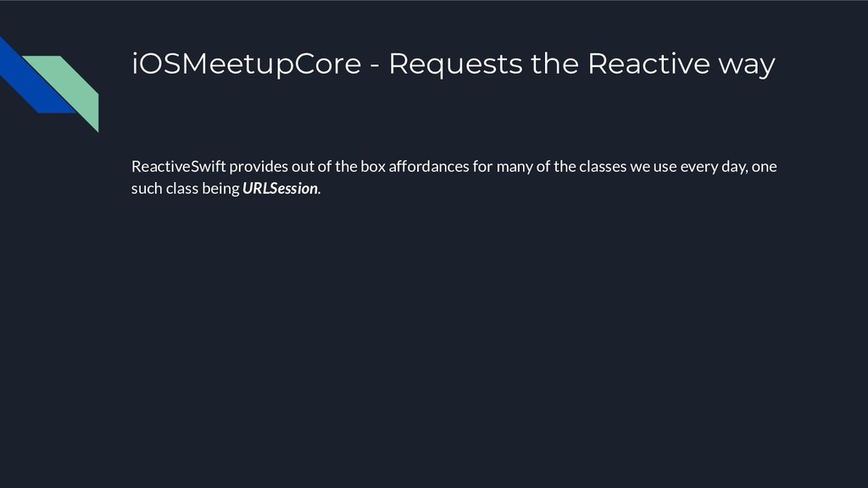Click the word affordances in body text
The height and width of the screenshot is (488, 868).
click(429, 166)
